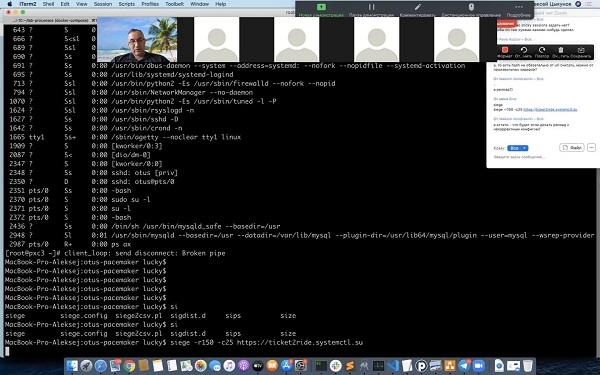Select the first blank participant thumbnail

(x=217, y=39)
